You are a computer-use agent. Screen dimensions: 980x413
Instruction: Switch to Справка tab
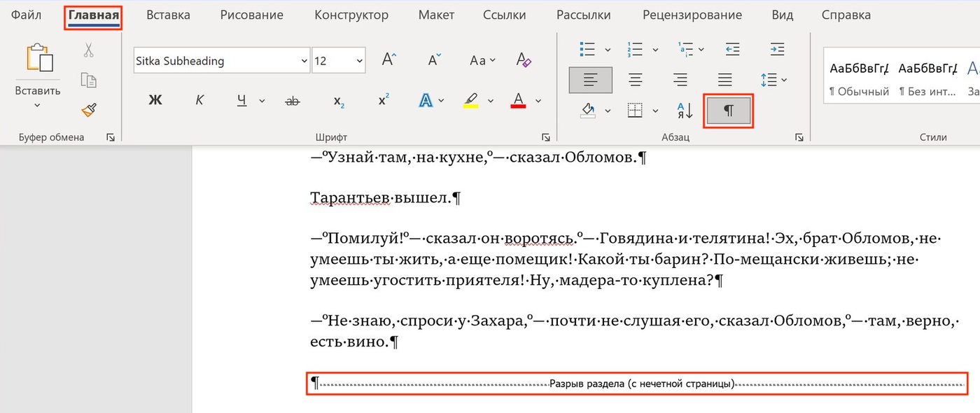846,15
